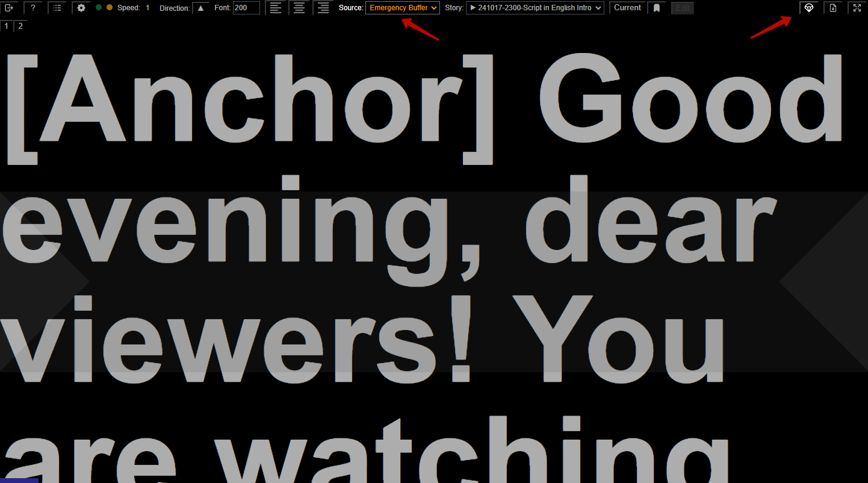Click the Speed value 1
Viewport: 868px width, 483px height.
(x=147, y=8)
